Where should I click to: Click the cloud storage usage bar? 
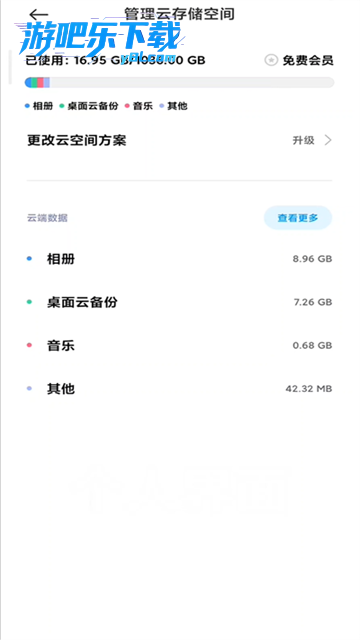pos(180,82)
